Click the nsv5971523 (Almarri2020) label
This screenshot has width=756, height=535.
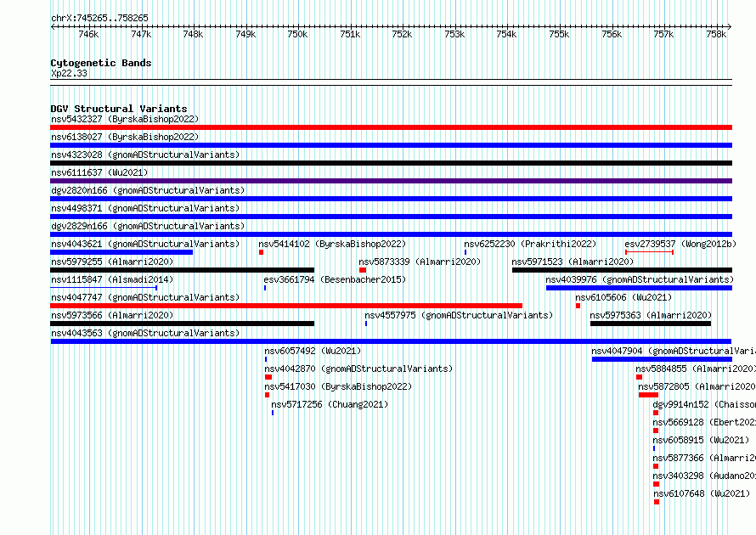pos(573,262)
